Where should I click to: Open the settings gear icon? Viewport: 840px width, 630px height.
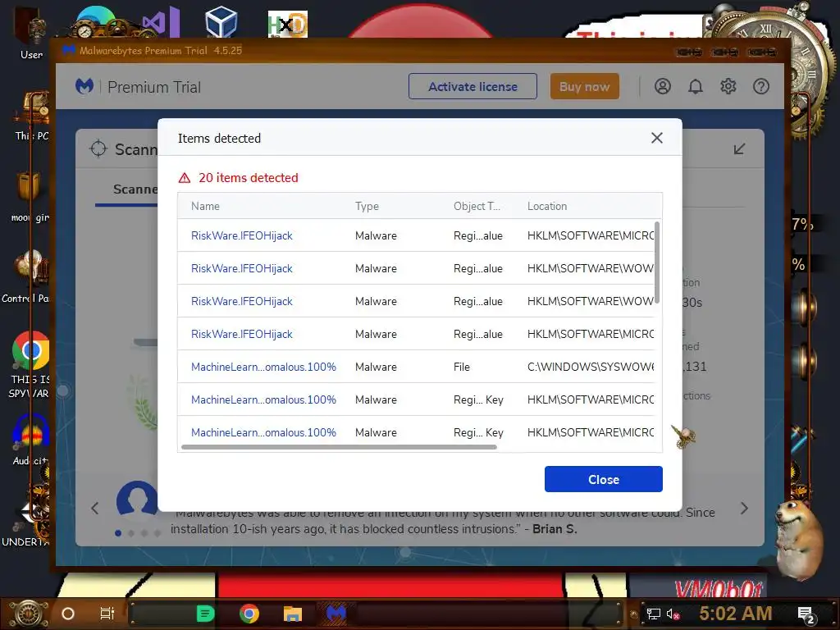pos(728,86)
